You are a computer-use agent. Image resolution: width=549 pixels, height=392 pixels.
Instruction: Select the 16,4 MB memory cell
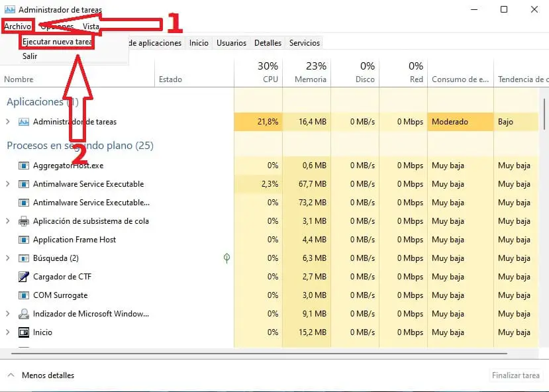[x=307, y=122]
